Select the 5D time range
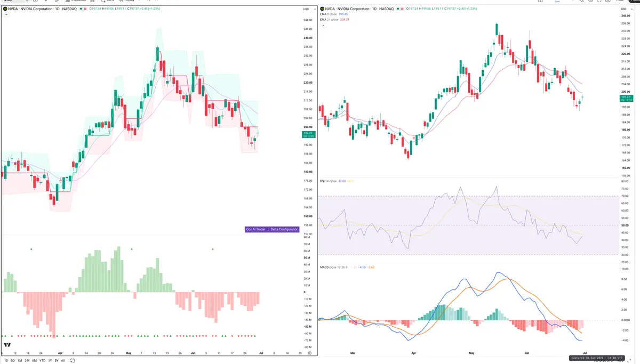This screenshot has width=640, height=364. (x=13, y=360)
